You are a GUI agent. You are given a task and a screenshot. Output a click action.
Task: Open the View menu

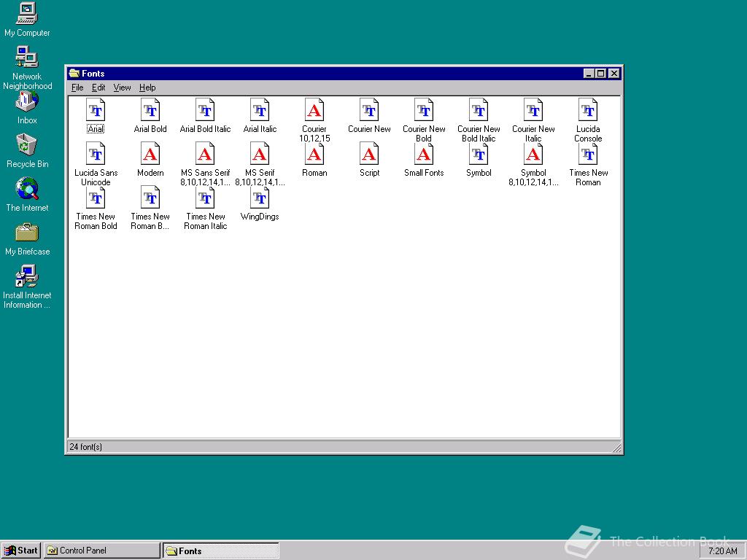122,87
